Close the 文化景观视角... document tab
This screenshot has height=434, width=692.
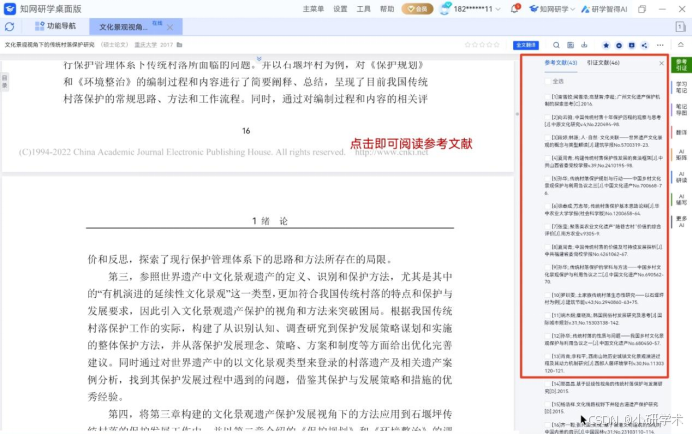(x=170, y=27)
